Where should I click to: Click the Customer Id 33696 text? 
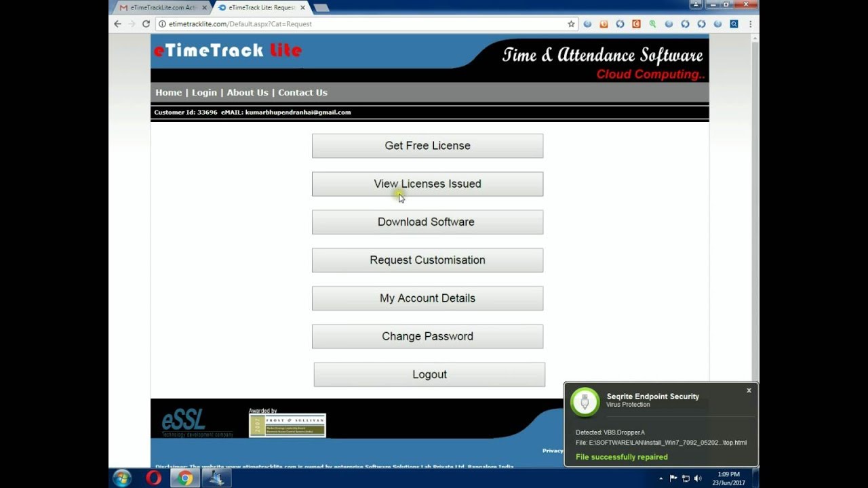185,113
